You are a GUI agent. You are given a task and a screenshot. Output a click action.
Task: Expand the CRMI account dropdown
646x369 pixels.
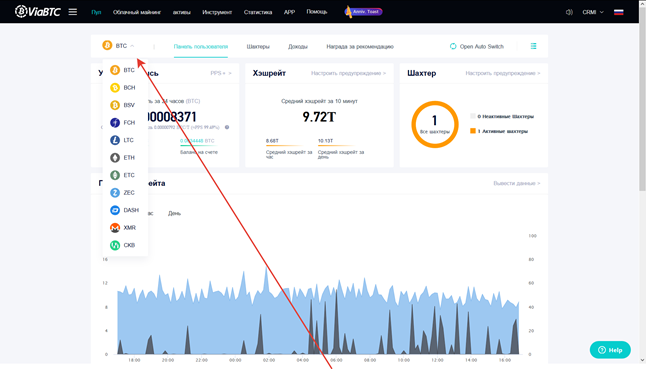[593, 12]
